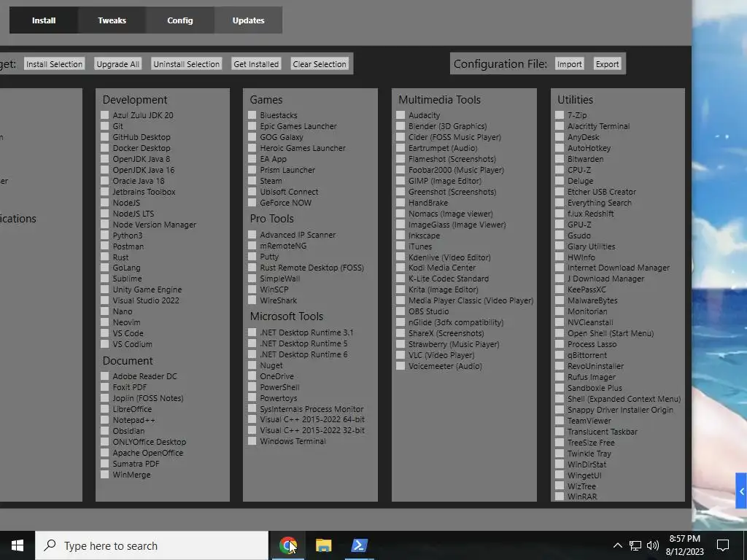Check the TeamViewer checkbox

(x=560, y=421)
